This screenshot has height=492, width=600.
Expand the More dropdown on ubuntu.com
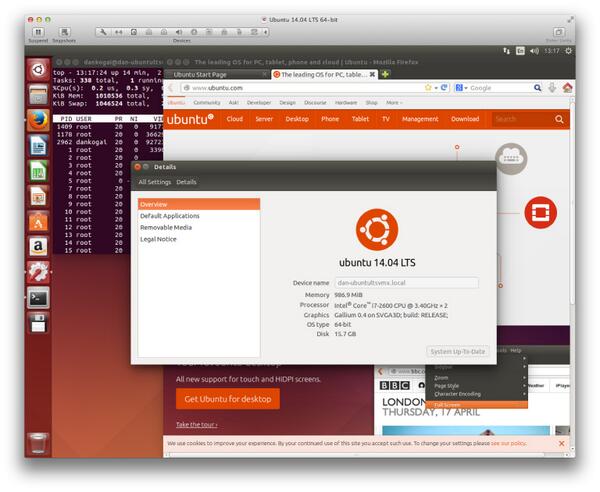coord(394,103)
